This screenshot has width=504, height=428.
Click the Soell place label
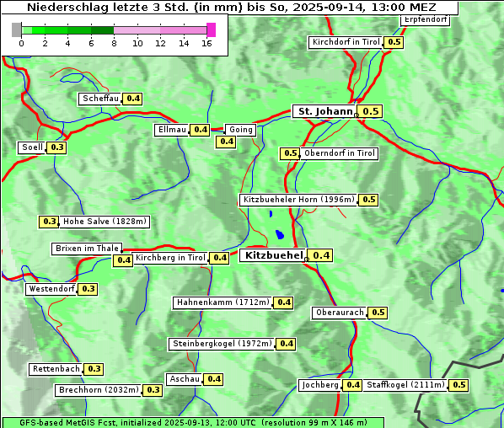click(x=32, y=147)
